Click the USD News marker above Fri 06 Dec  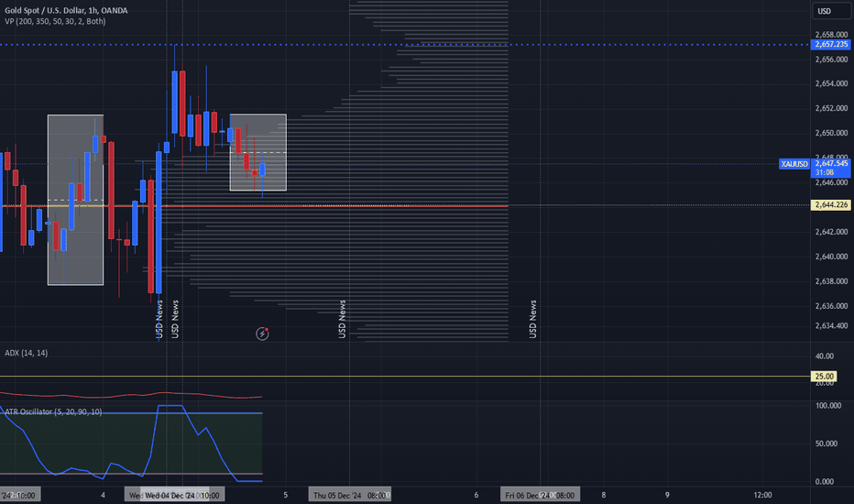(x=532, y=319)
